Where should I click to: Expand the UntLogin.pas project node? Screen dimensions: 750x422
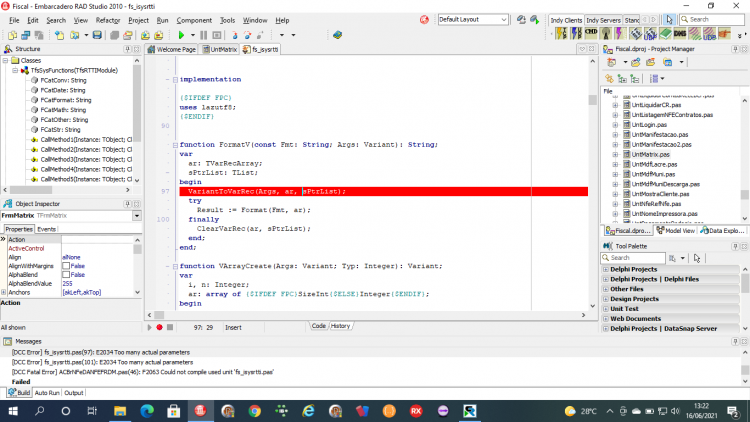616,125
